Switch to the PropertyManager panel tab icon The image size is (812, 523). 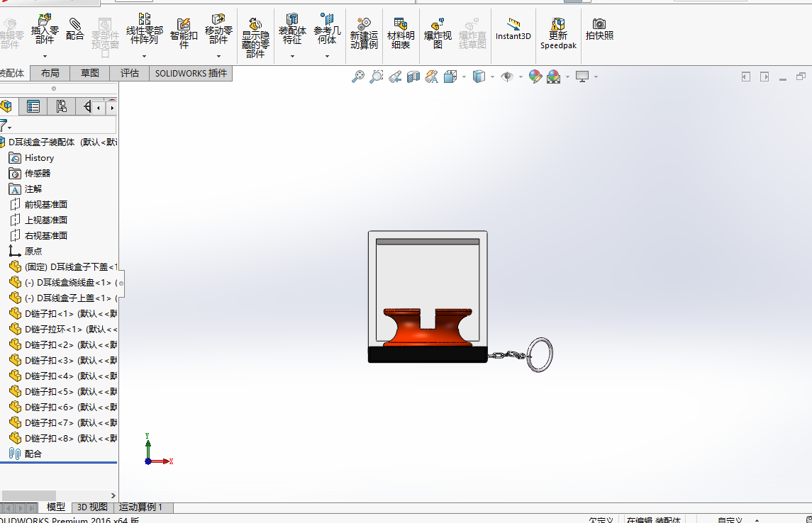pos(33,106)
